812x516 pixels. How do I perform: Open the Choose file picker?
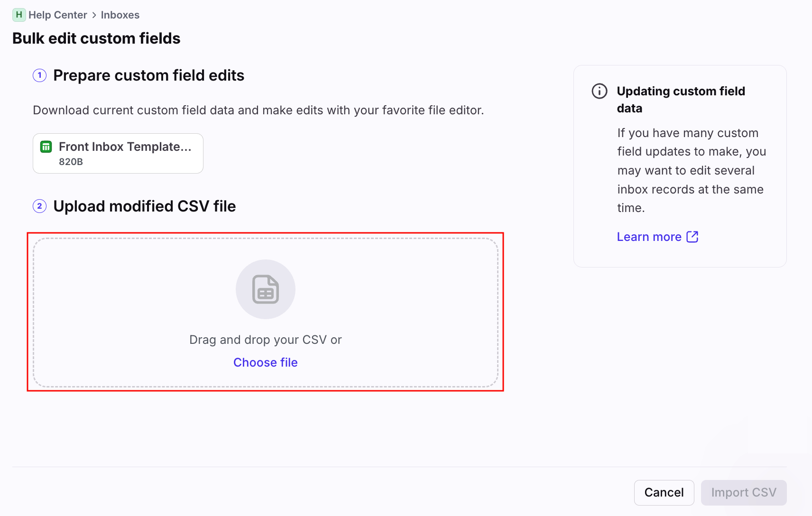pos(265,362)
